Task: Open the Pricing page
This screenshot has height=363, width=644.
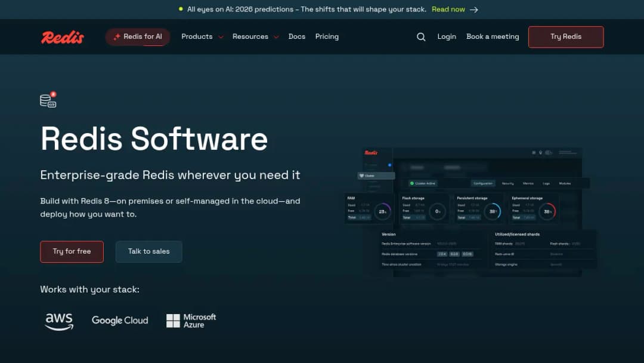Action: tap(327, 36)
